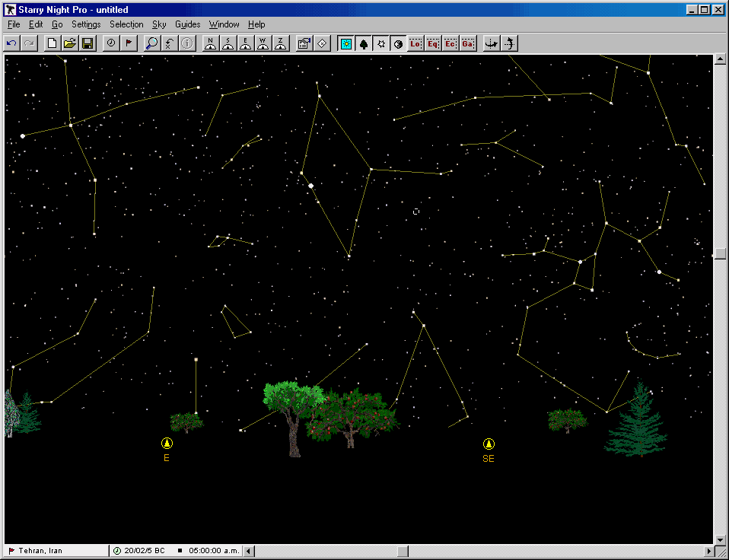729x560 pixels.
Task: Face west with the W compass icon
Action: click(x=263, y=43)
